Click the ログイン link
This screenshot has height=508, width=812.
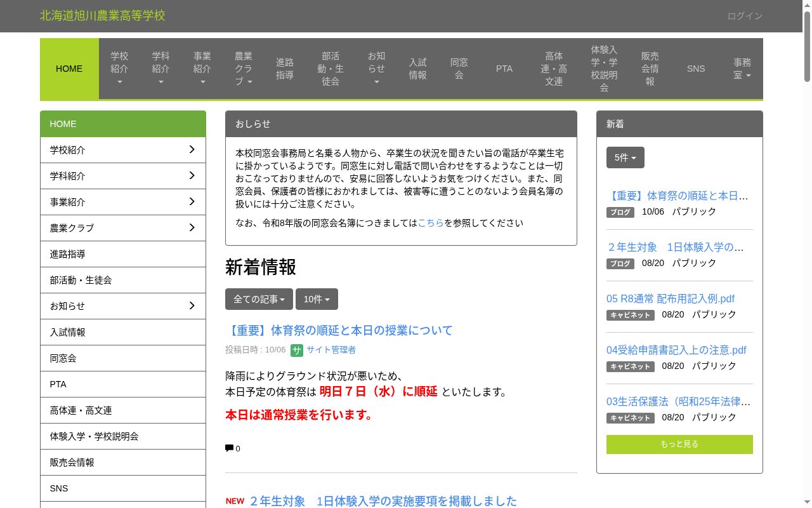pyautogui.click(x=745, y=16)
